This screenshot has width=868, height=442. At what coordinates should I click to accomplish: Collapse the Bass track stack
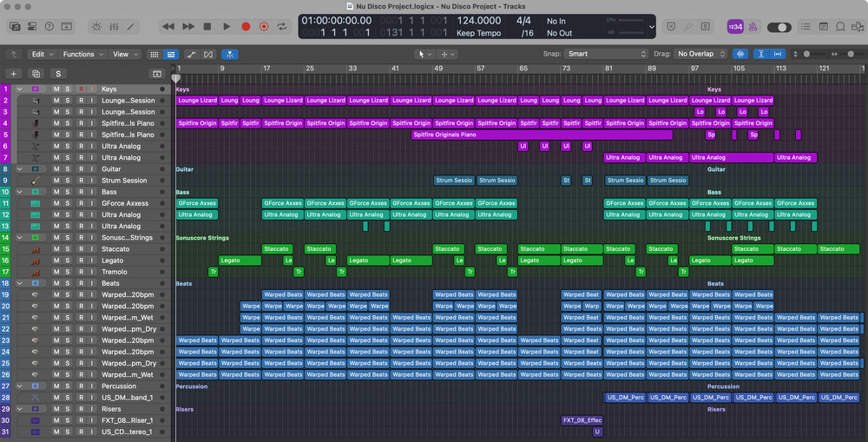point(19,192)
